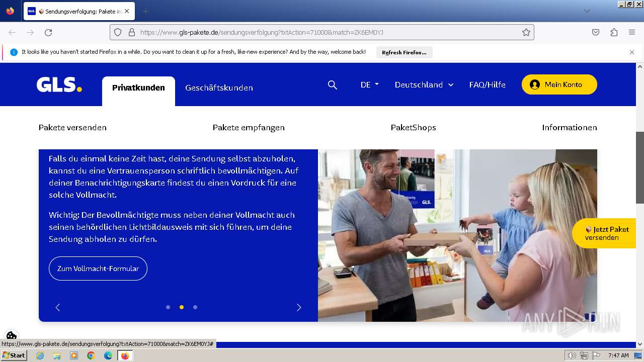Go to next carousel slide arrow

(x=299, y=307)
